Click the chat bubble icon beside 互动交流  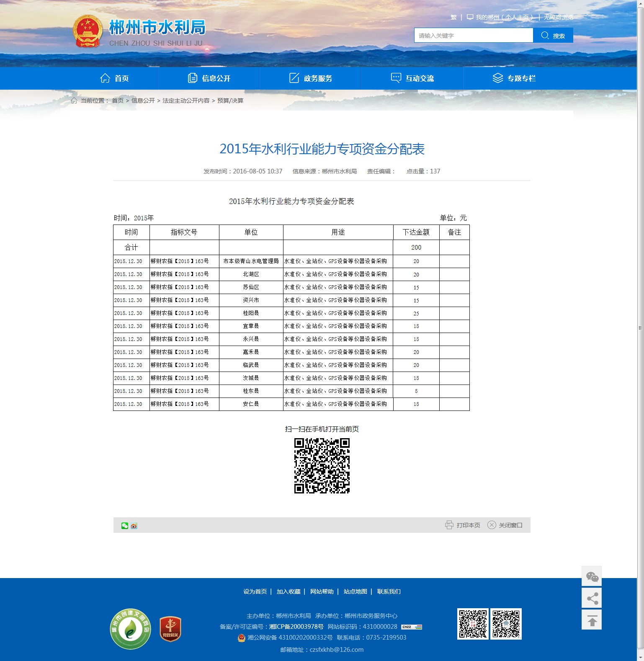(396, 78)
